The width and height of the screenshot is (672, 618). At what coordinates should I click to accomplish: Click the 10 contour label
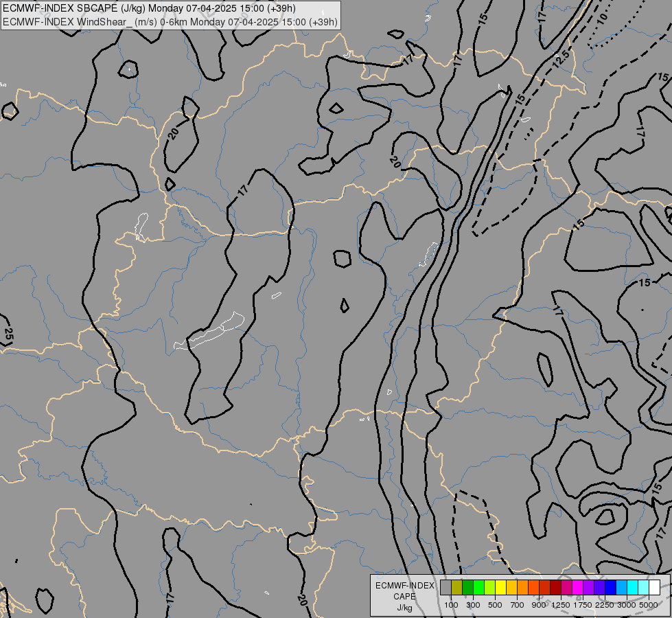(x=602, y=19)
